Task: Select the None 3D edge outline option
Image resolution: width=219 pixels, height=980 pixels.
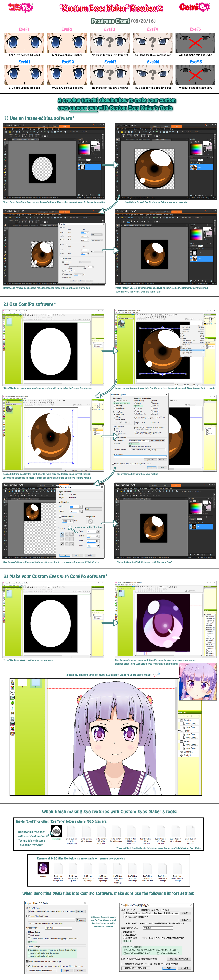Action: tap(29, 942)
